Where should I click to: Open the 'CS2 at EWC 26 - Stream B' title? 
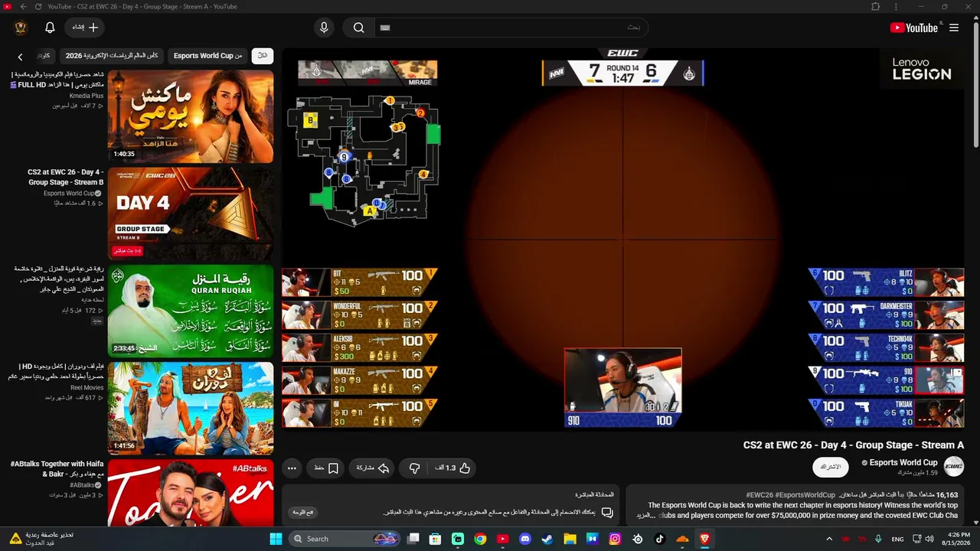point(66,177)
